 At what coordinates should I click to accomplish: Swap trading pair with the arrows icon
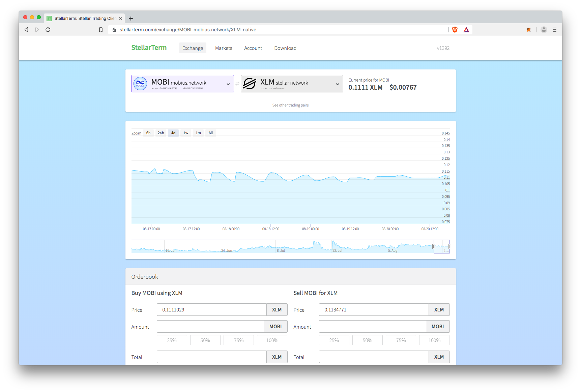coord(237,84)
